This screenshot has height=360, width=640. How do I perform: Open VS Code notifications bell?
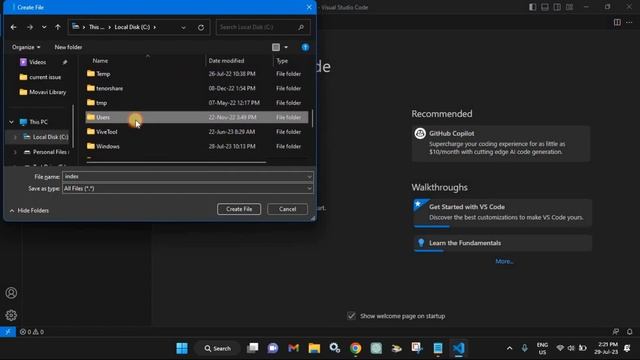[x=630, y=332]
